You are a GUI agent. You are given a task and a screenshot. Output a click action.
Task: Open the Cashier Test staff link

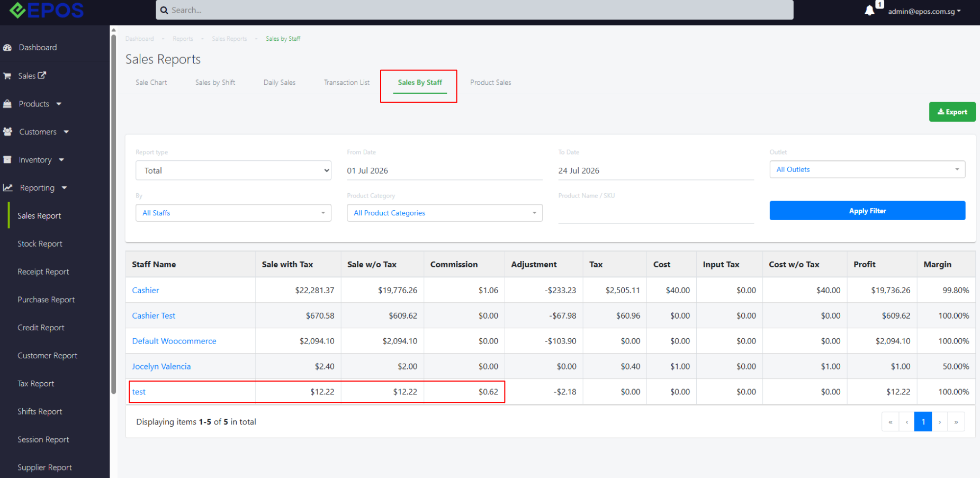pyautogui.click(x=154, y=315)
